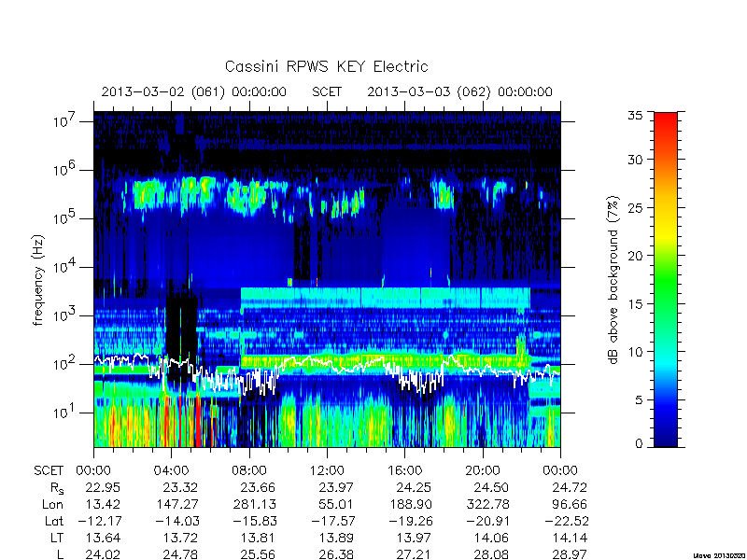Click the '12:00' time axis label
The width and height of the screenshot is (747, 560).
327,471
